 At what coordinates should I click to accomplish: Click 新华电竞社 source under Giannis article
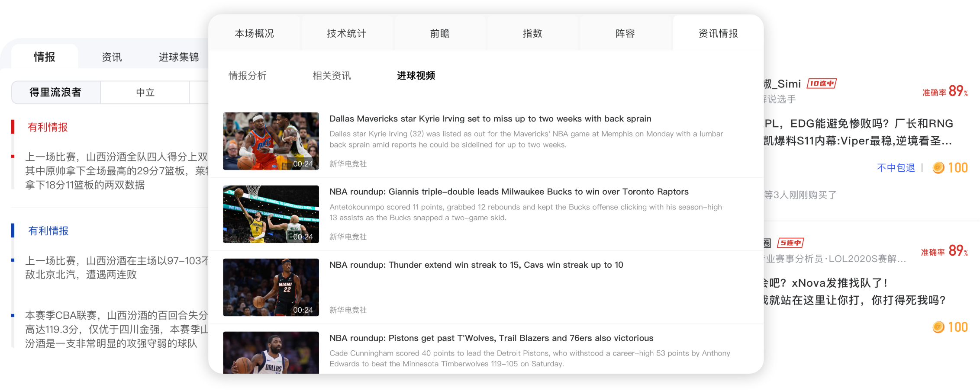click(348, 237)
